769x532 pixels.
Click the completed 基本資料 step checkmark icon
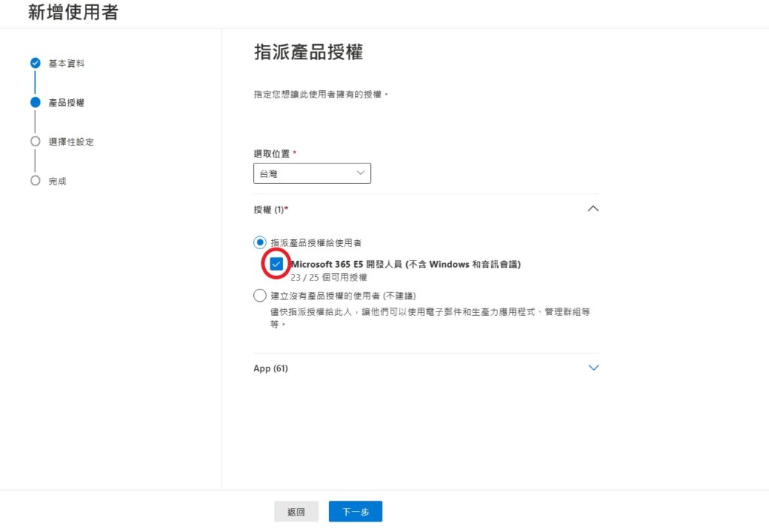point(35,63)
